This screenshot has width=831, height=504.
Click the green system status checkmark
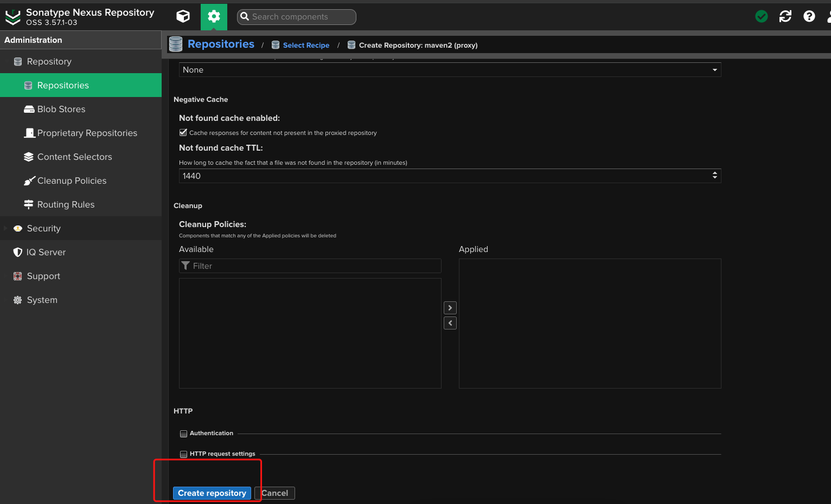click(x=762, y=16)
